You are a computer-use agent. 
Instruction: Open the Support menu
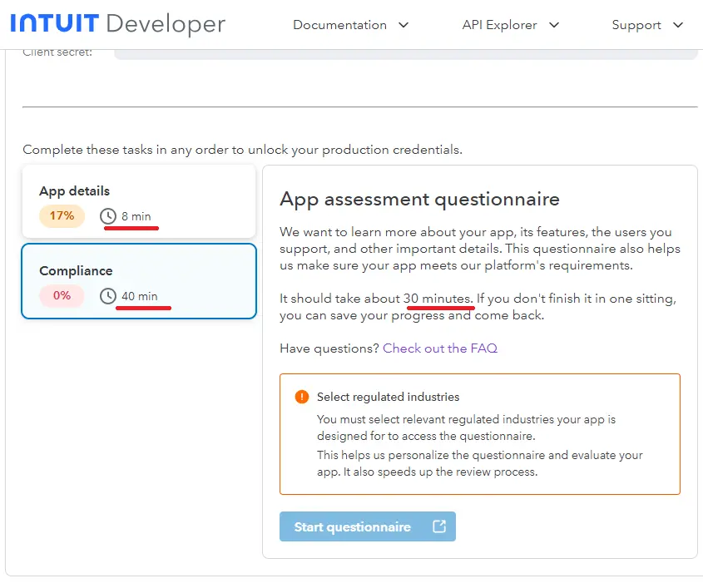[636, 25]
